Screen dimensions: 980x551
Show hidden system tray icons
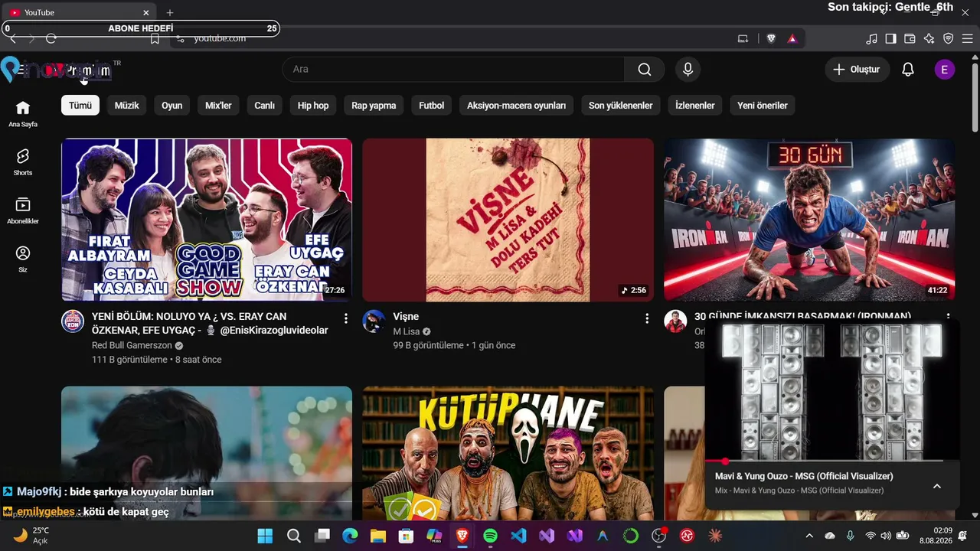click(809, 536)
